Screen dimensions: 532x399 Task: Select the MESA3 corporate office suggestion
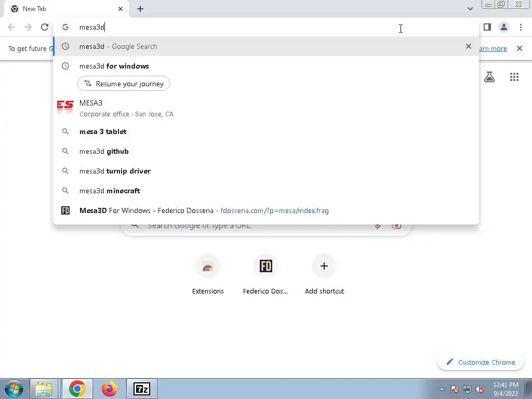pyautogui.click(x=266, y=108)
